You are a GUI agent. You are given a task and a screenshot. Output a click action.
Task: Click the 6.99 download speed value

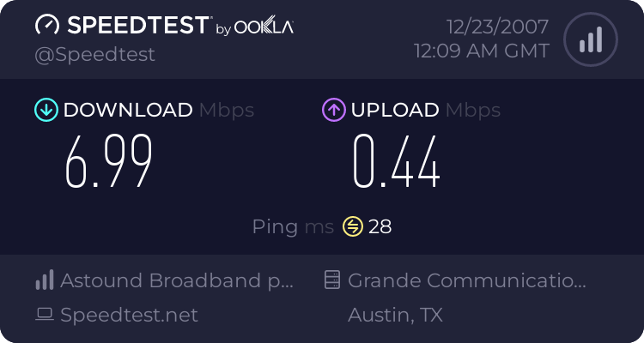click(x=109, y=162)
